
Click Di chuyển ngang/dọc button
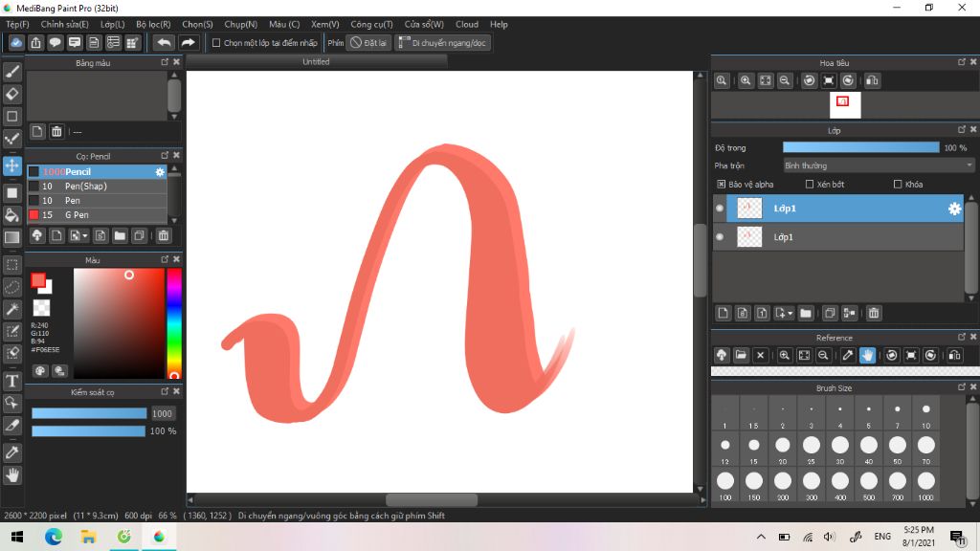442,42
